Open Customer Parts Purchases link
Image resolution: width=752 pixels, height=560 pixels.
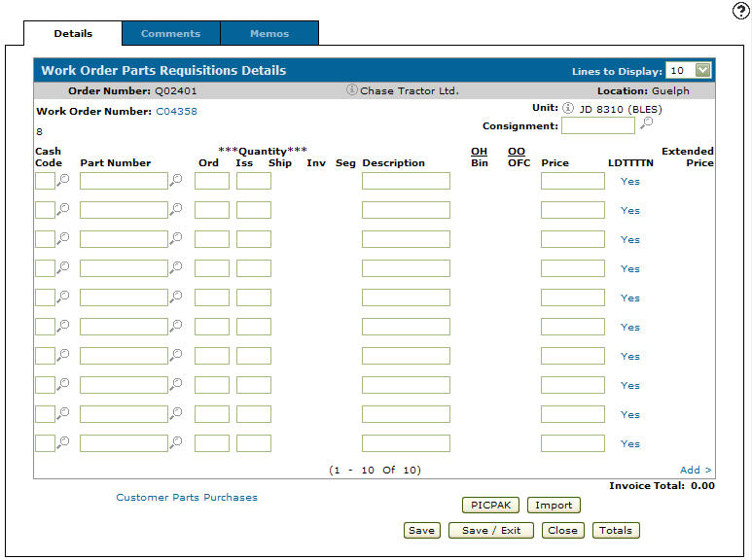pos(187,497)
